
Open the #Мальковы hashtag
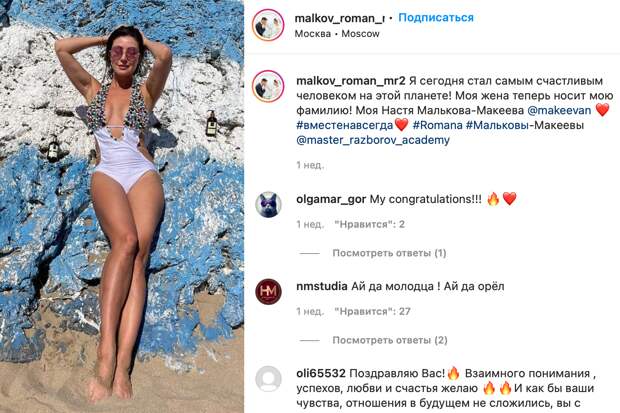pos(497,125)
